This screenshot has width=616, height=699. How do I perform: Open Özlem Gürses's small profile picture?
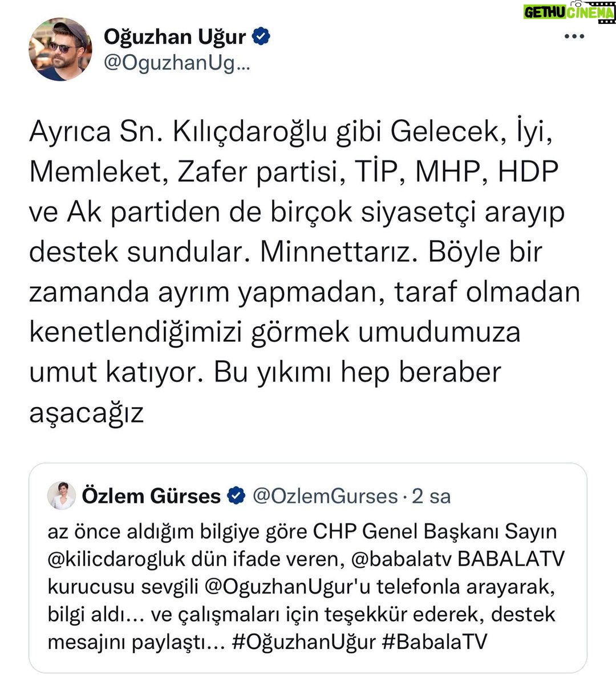click(x=61, y=496)
